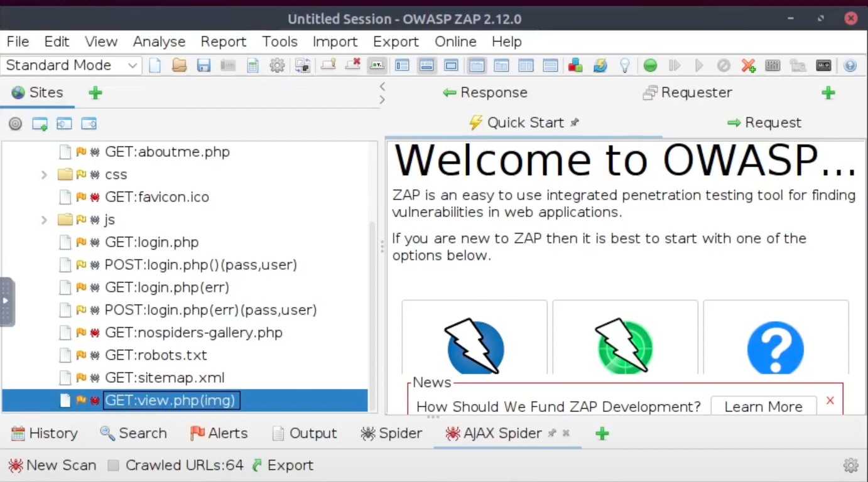Viewport: 868px width, 482px height.
Task: Open the Tools menu
Action: click(x=279, y=41)
